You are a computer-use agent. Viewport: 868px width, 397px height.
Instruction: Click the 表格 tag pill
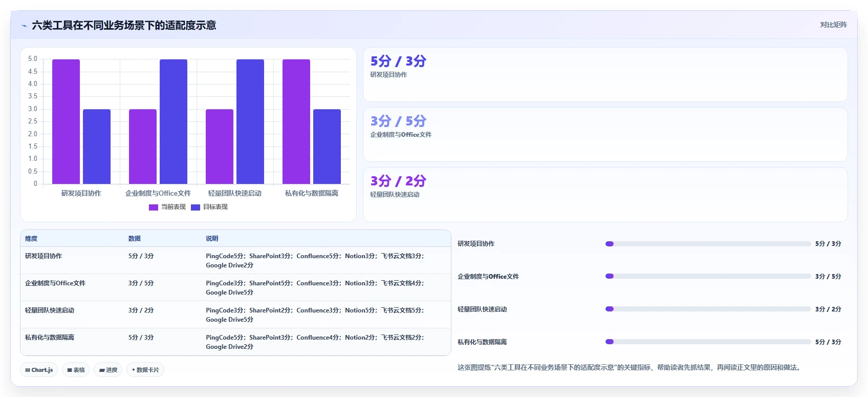pos(76,370)
